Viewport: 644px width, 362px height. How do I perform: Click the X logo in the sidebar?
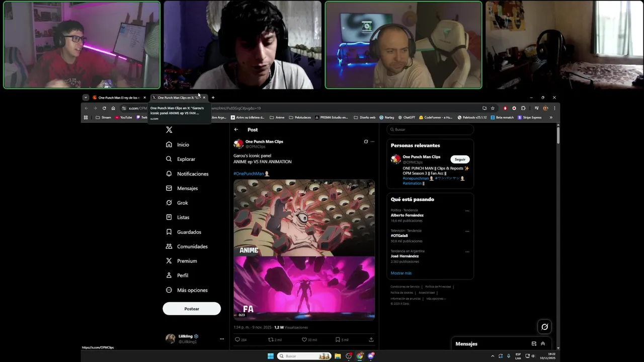(169, 130)
